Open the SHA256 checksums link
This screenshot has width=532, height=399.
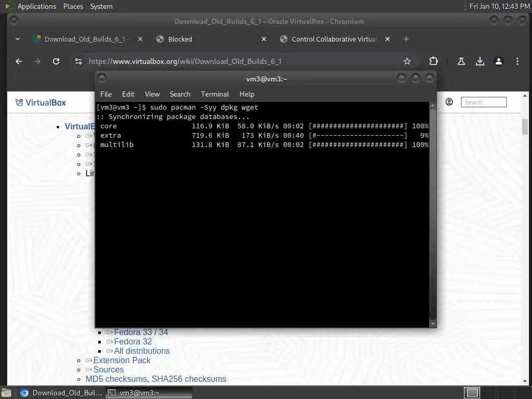pyautogui.click(x=189, y=379)
